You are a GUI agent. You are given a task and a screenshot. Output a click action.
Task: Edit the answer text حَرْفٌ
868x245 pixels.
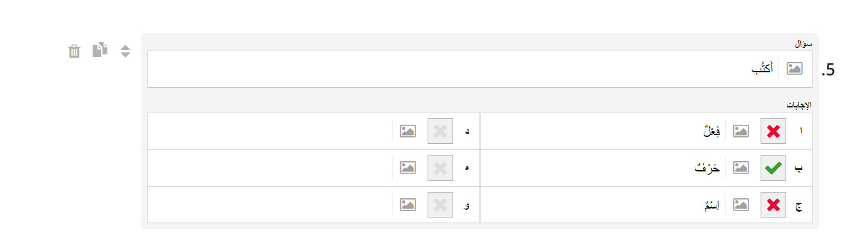coord(709,168)
